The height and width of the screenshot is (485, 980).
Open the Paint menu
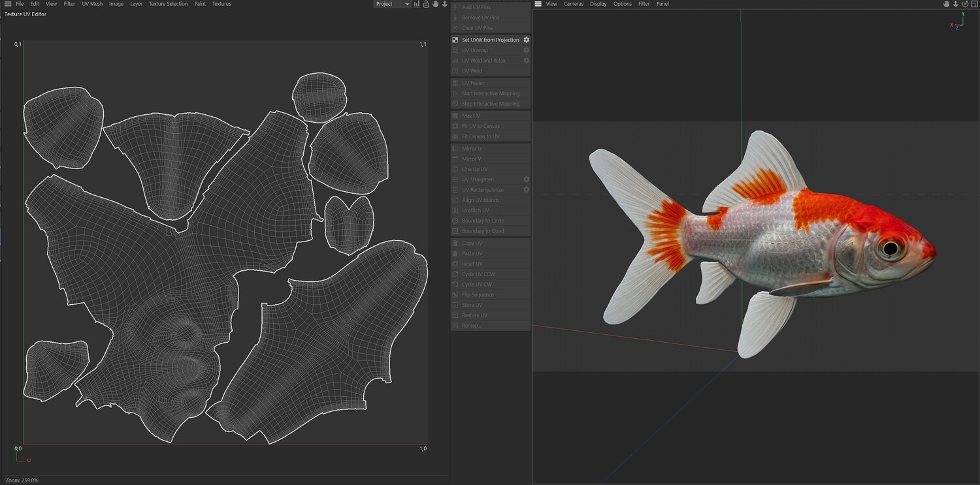[200, 4]
